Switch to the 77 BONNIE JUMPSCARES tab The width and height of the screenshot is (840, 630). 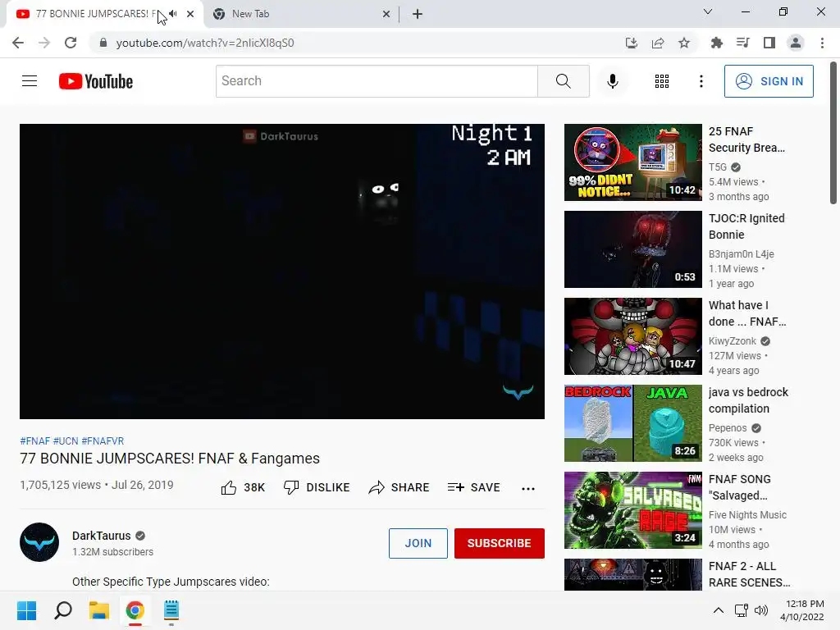pos(104,14)
